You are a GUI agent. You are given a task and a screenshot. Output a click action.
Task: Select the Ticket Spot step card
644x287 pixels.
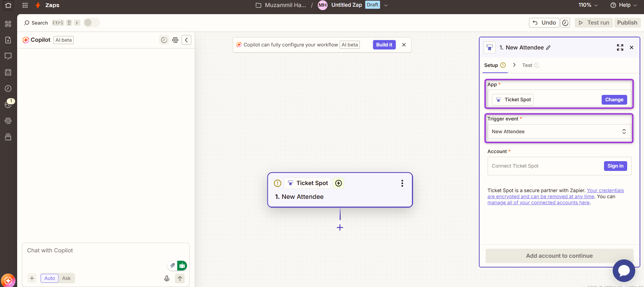point(340,190)
